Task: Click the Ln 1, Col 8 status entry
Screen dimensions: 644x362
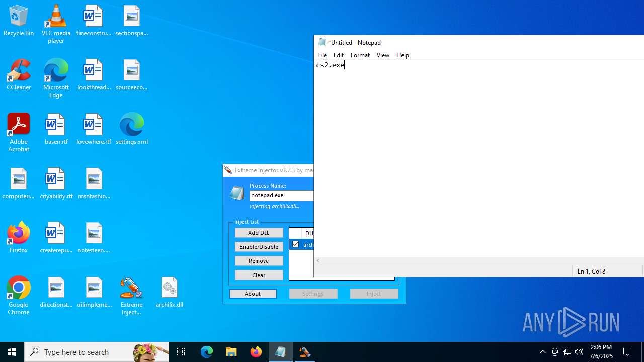Action: pyautogui.click(x=591, y=271)
